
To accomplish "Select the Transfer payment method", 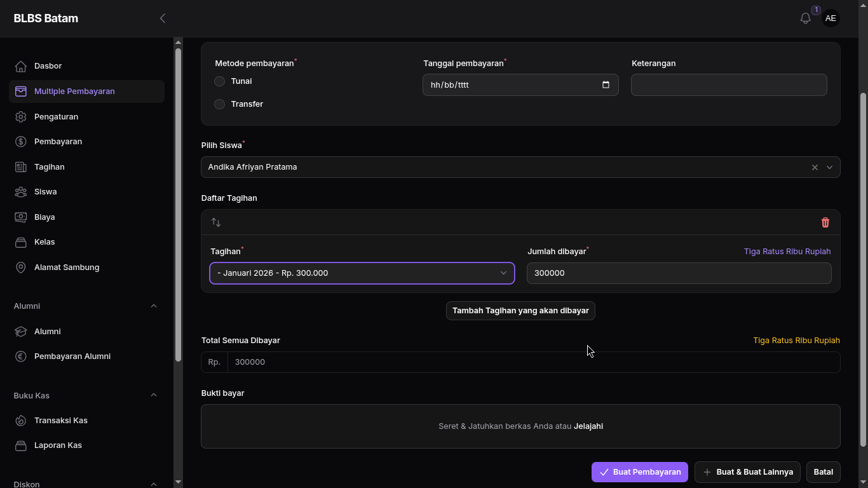I will 220,104.
